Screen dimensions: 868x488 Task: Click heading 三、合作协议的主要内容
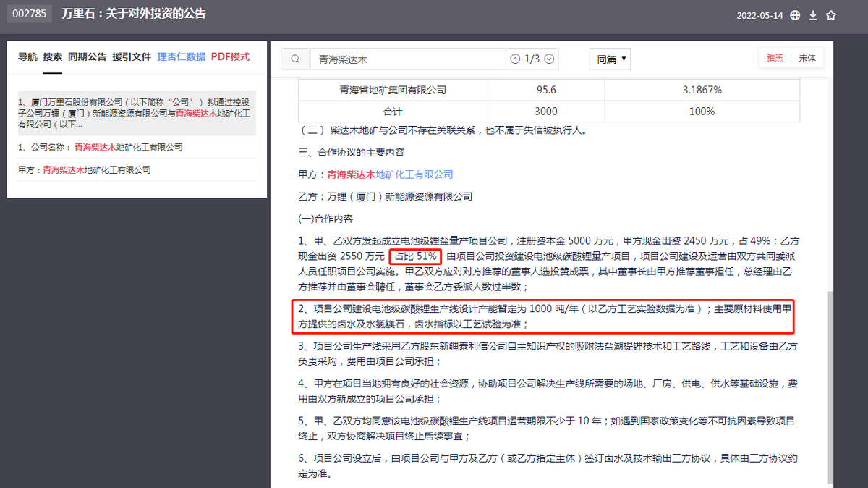click(x=352, y=153)
